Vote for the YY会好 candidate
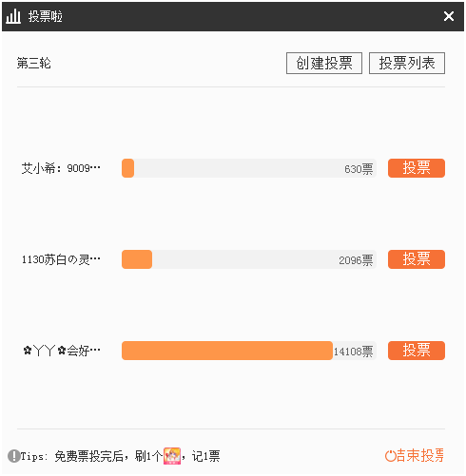Viewport: 466px width, 476px height. pyautogui.click(x=417, y=351)
